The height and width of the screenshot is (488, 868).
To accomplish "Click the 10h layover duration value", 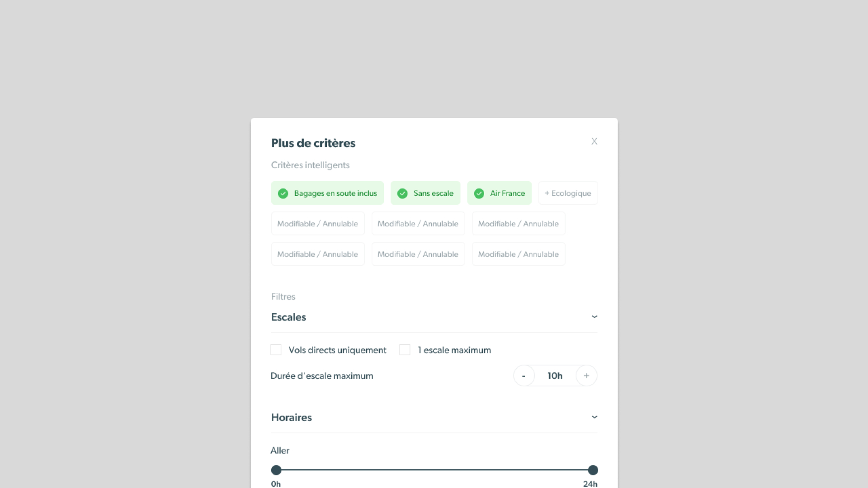I will [555, 376].
